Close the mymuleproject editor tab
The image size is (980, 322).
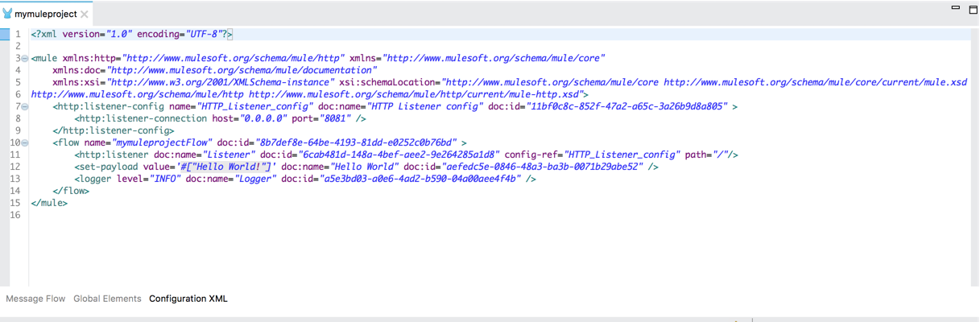pos(84,14)
